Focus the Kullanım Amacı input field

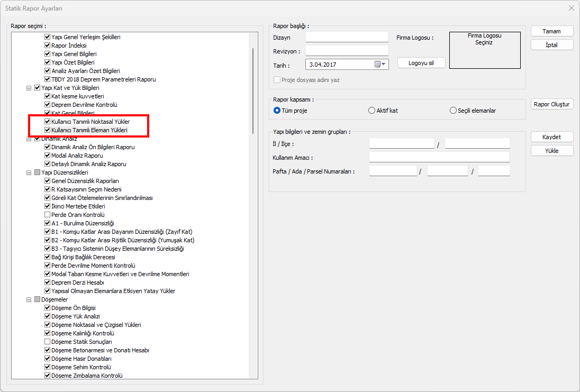439,157
